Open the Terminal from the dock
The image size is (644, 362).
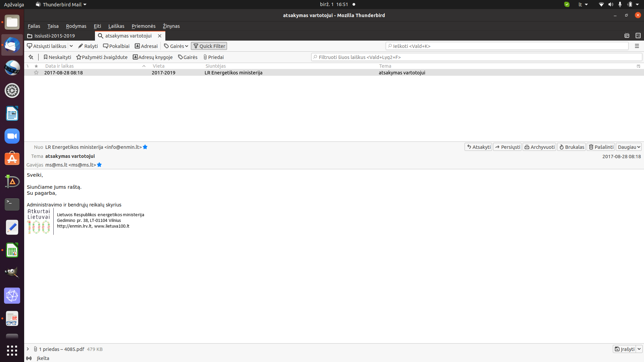[x=12, y=204]
